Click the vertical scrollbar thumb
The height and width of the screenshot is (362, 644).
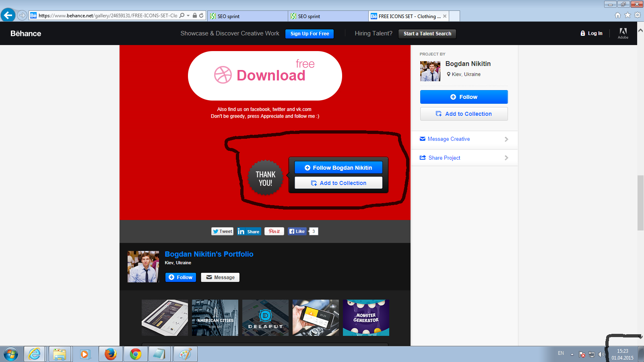(640, 203)
